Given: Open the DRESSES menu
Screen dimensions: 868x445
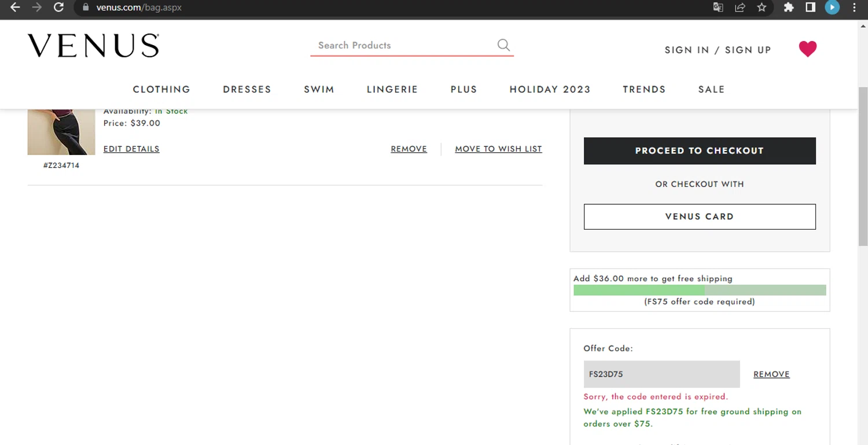Looking at the screenshot, I should (x=247, y=89).
